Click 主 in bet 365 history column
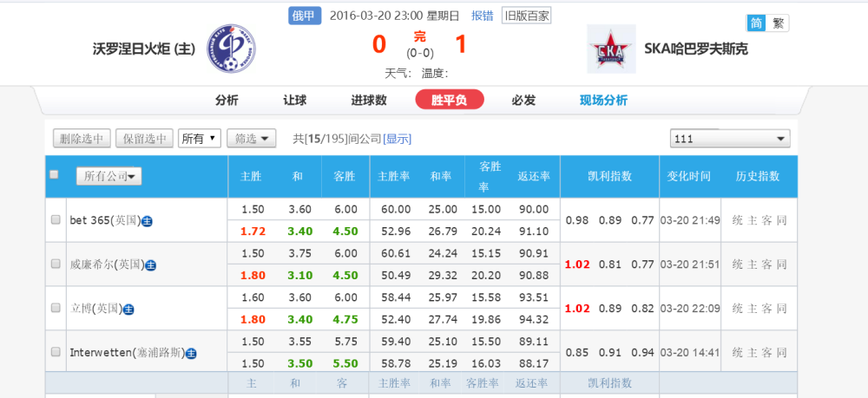 coord(752,220)
